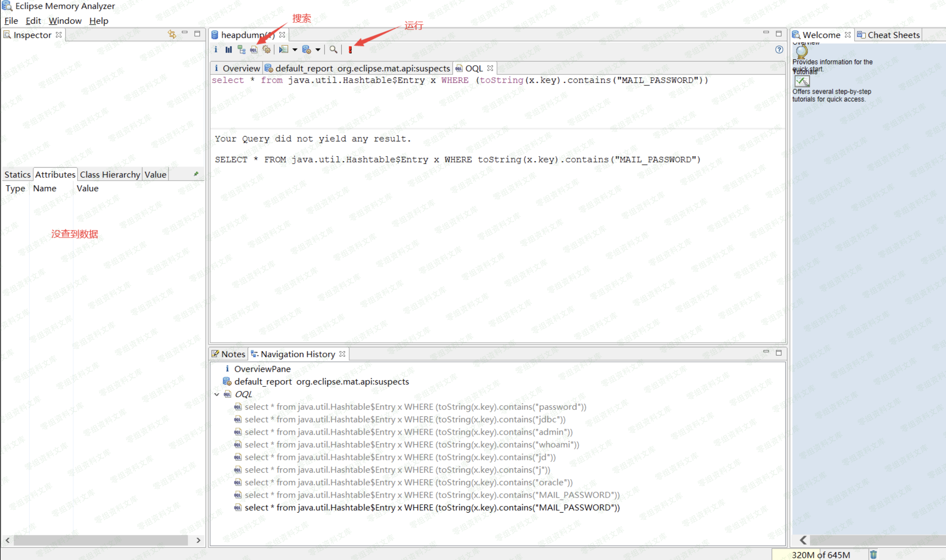Click Link with Snapshot icon in Inspector

coord(172,34)
